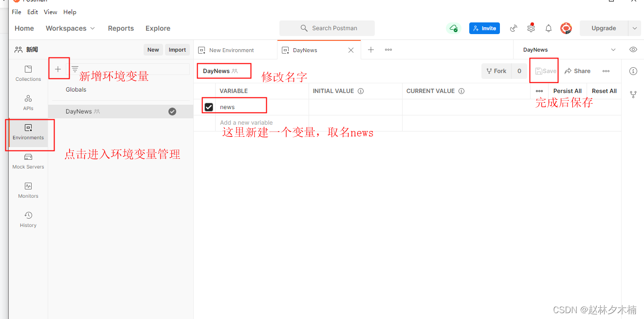Open the Edit menu
Viewport: 644px width, 319px height.
point(33,12)
